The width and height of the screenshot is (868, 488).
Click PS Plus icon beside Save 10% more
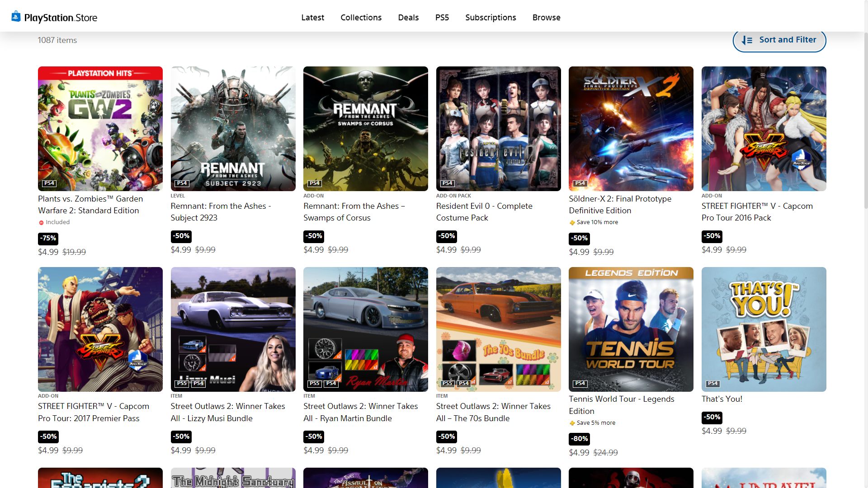coord(572,222)
